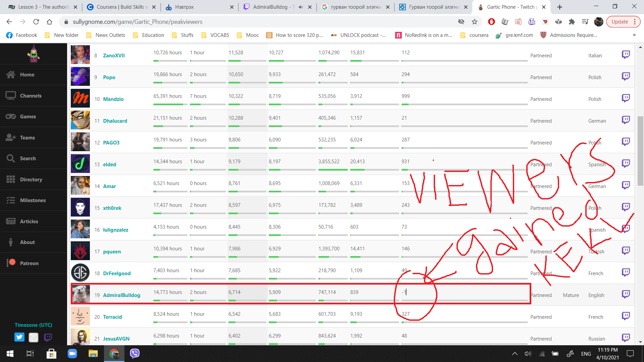Click the page's vertical scrollbar thumb
The width and height of the screenshot is (644, 362).
coord(640,151)
